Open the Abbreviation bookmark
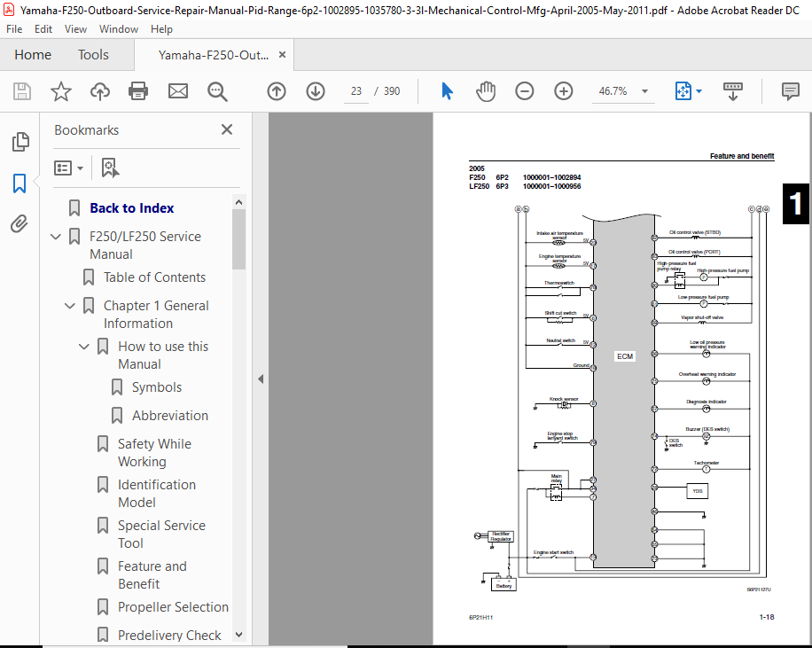Screen dimensions: 812x648 (x=170, y=416)
